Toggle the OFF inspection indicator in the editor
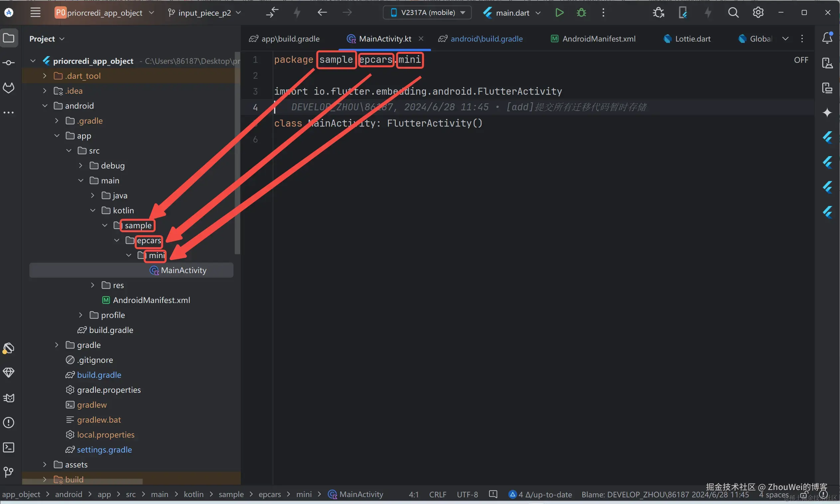The image size is (840, 504). click(x=801, y=60)
